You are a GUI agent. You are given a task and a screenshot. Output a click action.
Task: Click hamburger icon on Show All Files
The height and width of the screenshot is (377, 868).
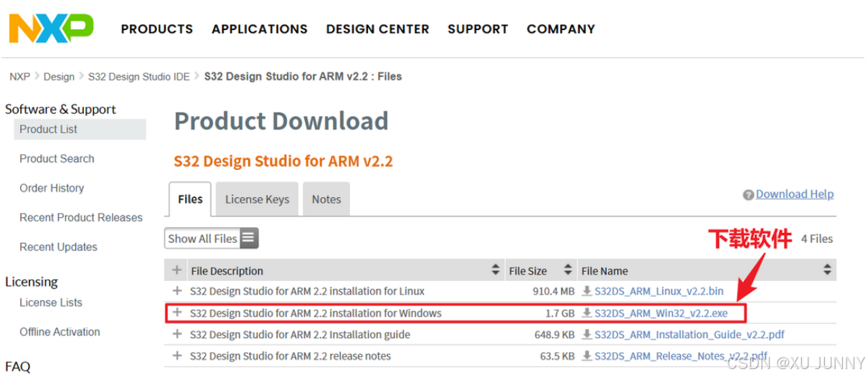click(249, 239)
